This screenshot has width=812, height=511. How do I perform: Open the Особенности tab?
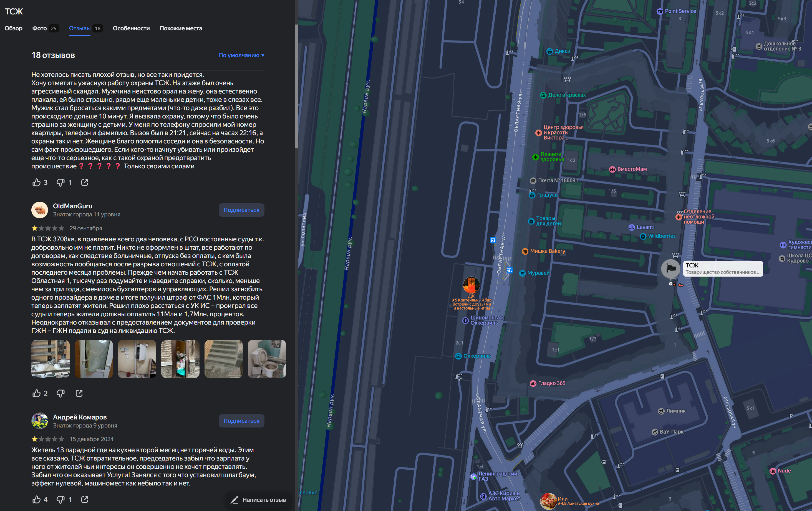coord(131,28)
